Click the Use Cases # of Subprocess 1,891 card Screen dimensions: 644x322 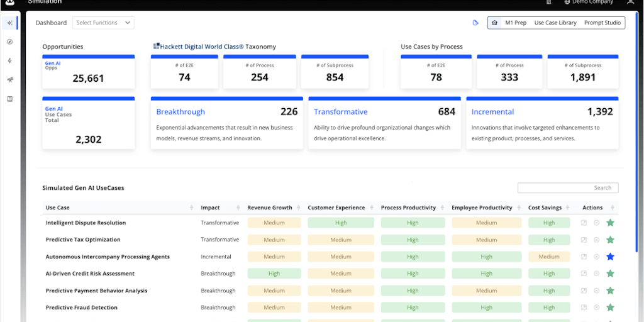[583, 72]
